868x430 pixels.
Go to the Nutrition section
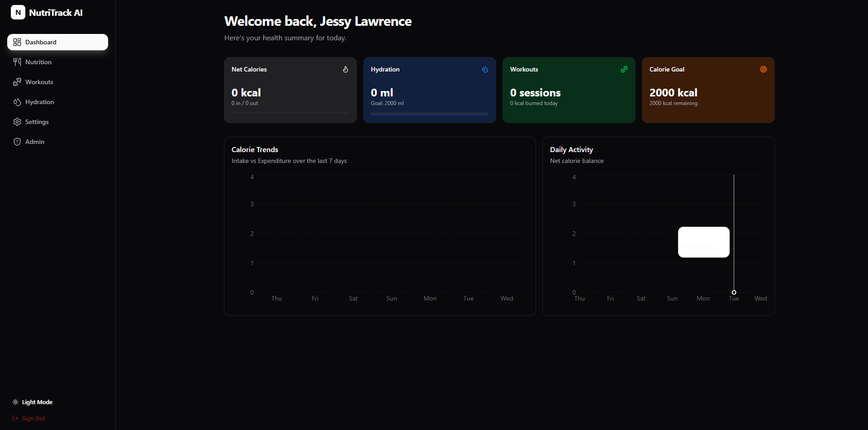click(57, 62)
